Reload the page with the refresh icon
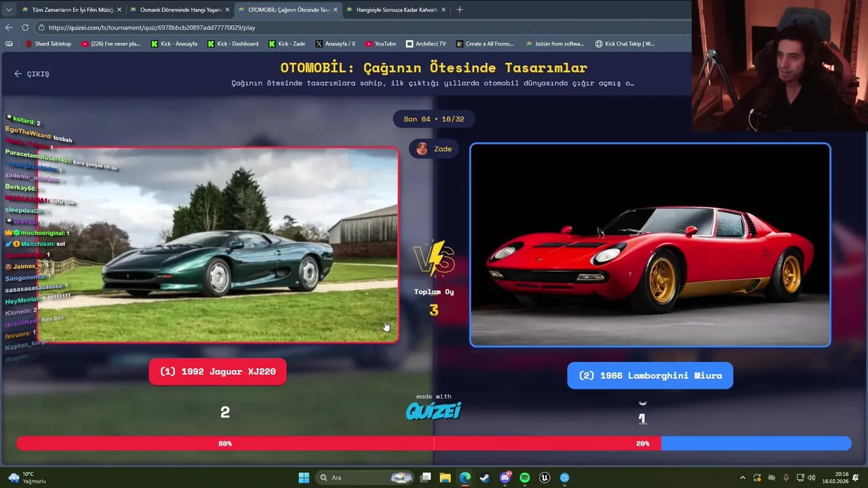 [x=25, y=27]
